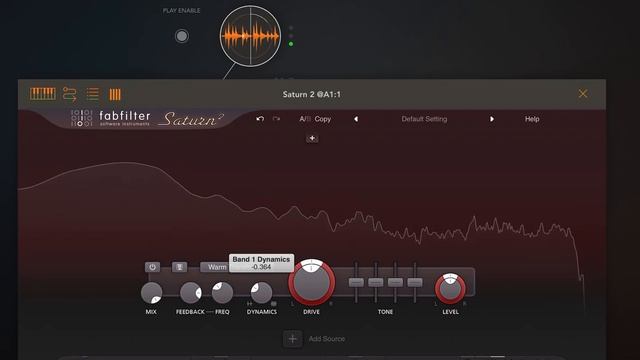This screenshot has width=640, height=360.
Task: Close the Saturn 2 plugin window
Action: 583,94
